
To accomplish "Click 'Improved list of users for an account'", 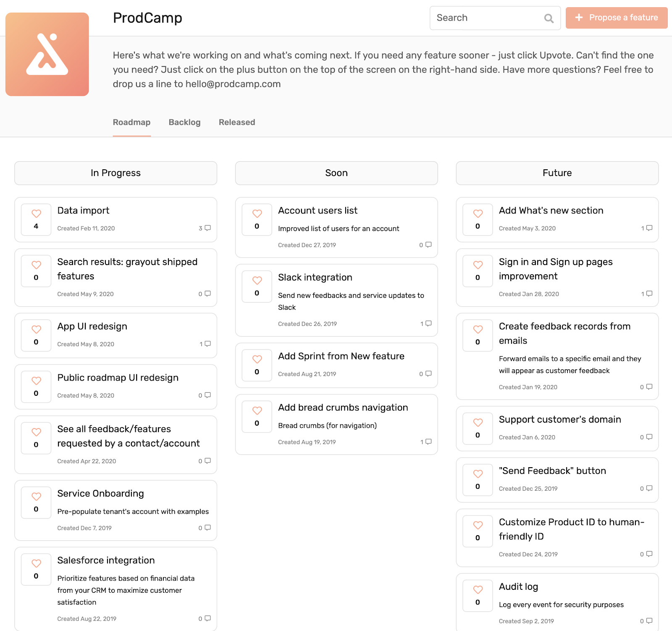I will click(x=339, y=229).
